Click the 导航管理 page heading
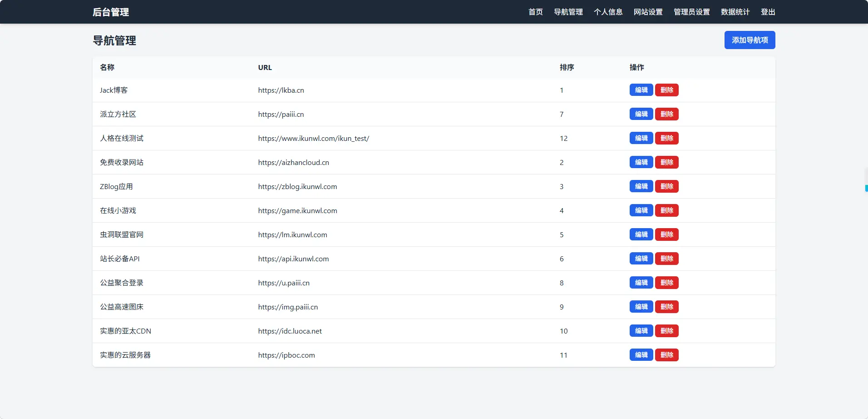This screenshot has width=868, height=419. (114, 40)
